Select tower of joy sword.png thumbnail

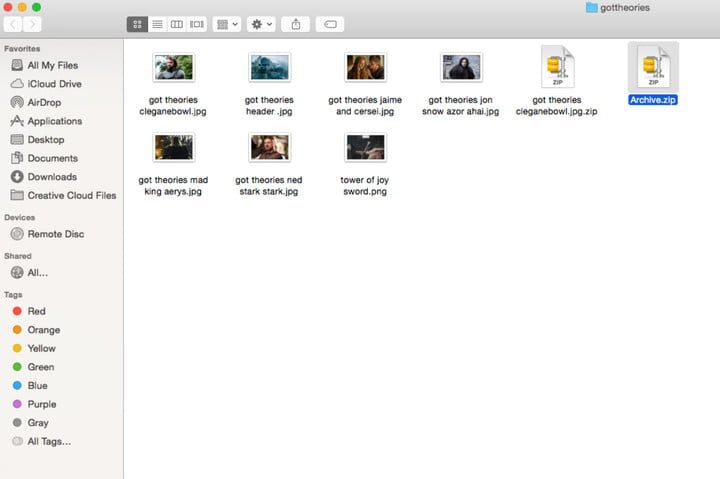[x=364, y=148]
